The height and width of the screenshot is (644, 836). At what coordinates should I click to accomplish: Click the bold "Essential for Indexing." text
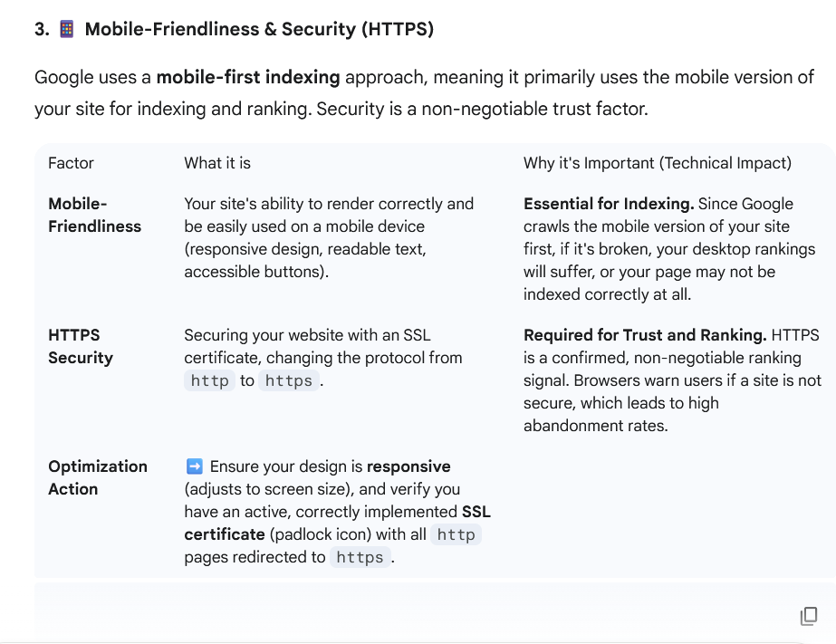point(609,204)
